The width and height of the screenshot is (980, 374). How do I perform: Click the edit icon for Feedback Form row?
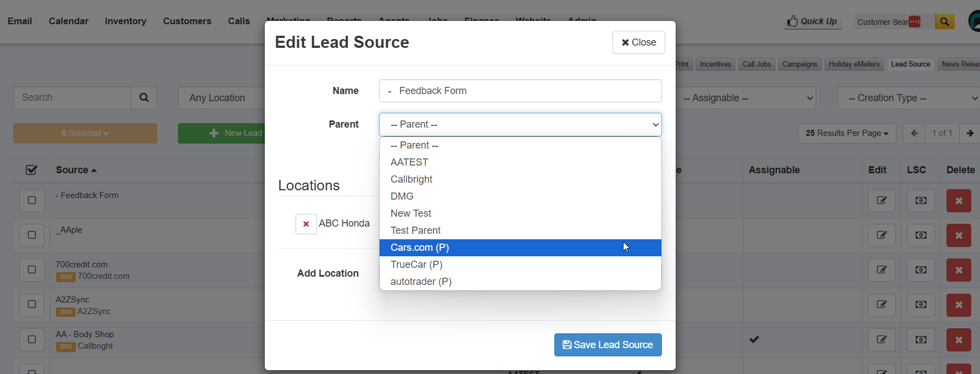pyautogui.click(x=882, y=201)
